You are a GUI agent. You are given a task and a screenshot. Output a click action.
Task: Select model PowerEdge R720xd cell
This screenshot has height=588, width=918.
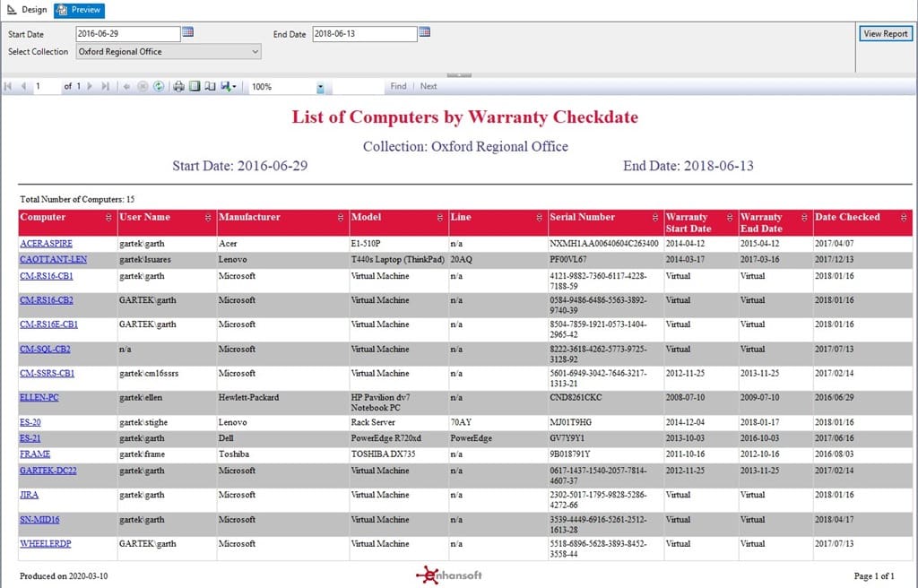(x=385, y=438)
